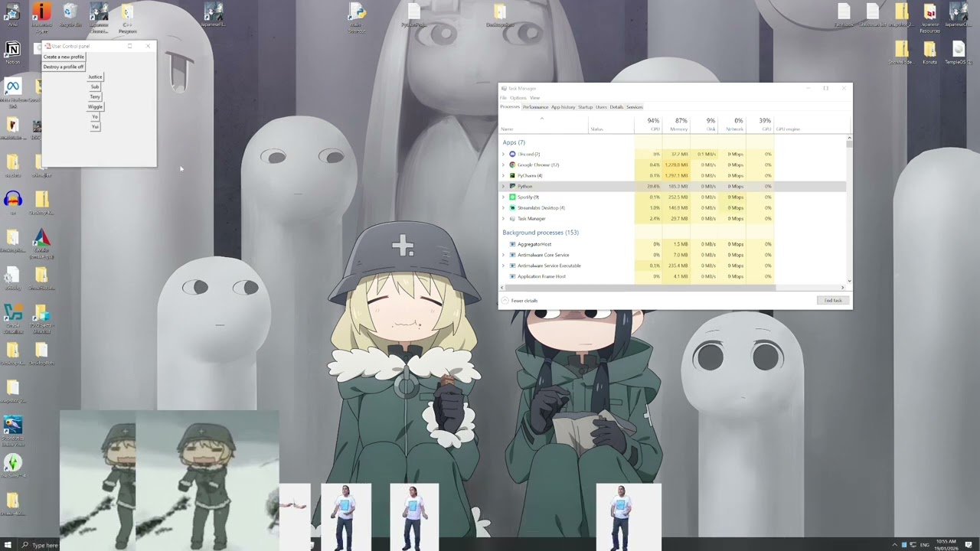Screen dimensions: 980x551
Task: Select the Application Frame Host process icon
Action: (x=512, y=276)
